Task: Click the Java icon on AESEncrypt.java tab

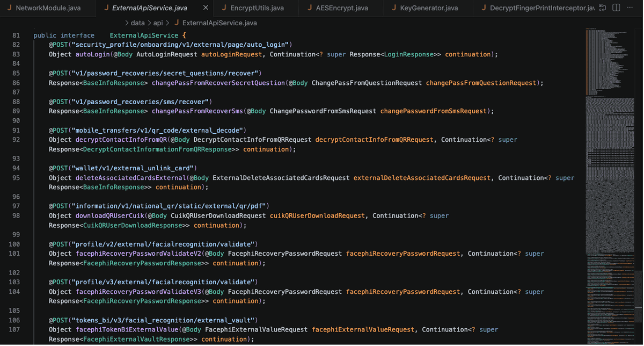Action: click(x=310, y=8)
